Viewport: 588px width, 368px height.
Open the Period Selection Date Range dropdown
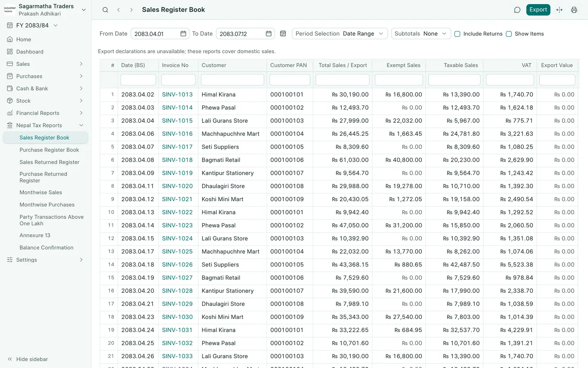(340, 34)
